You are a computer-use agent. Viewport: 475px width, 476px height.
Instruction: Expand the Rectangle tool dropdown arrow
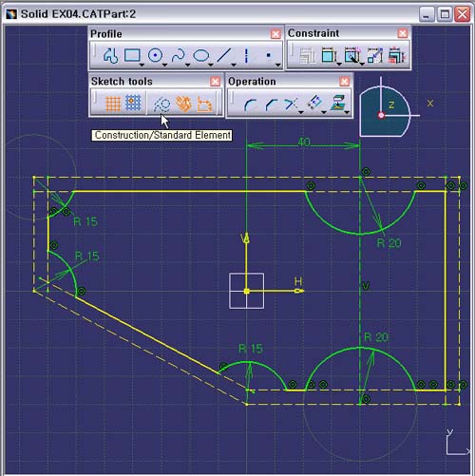[x=142, y=65]
